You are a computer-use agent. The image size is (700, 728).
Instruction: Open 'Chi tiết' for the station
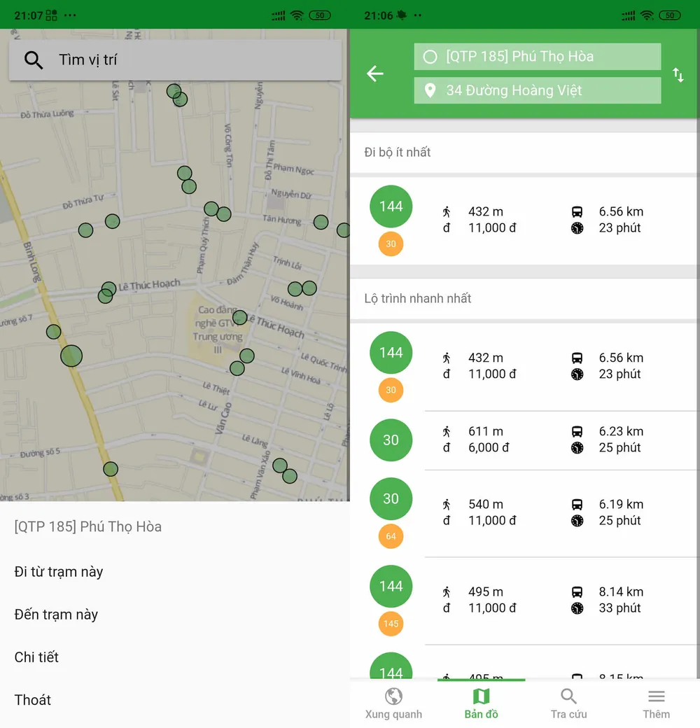coord(36,657)
